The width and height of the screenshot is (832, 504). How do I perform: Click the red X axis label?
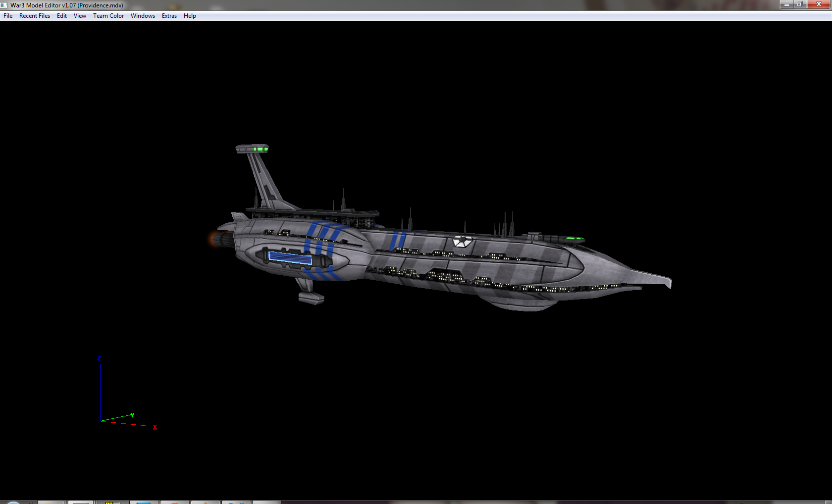(x=155, y=428)
